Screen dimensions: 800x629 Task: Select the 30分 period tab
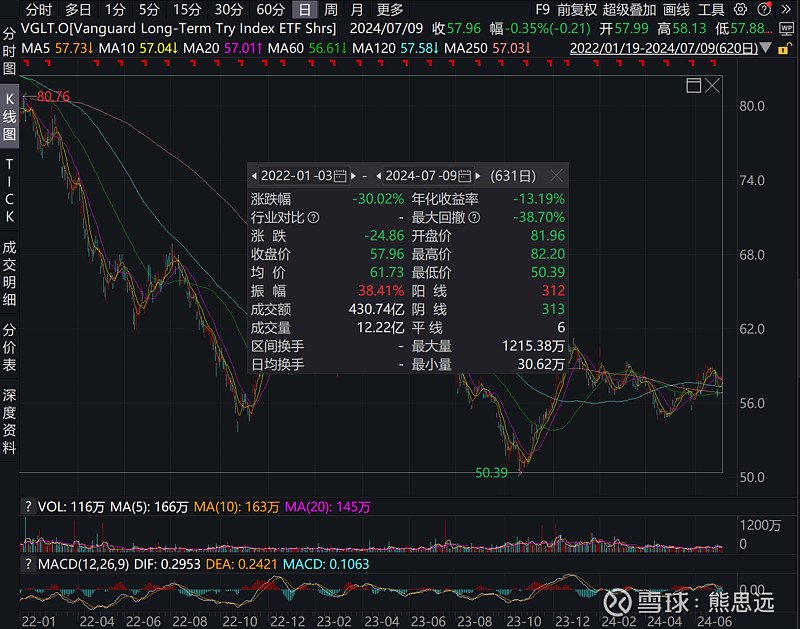click(229, 9)
